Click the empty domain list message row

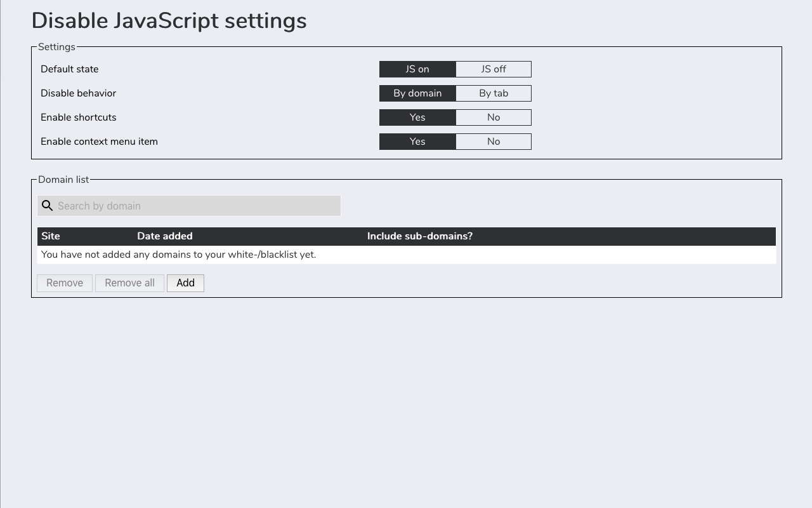407,255
